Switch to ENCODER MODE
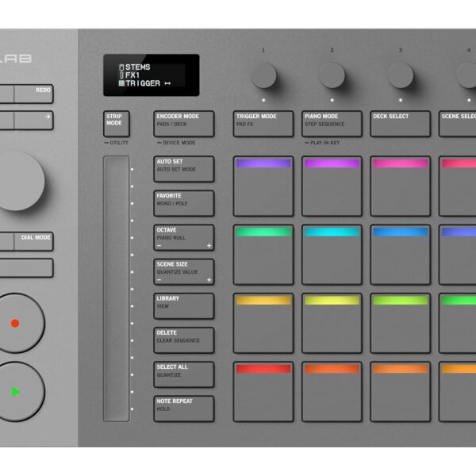 (184, 124)
